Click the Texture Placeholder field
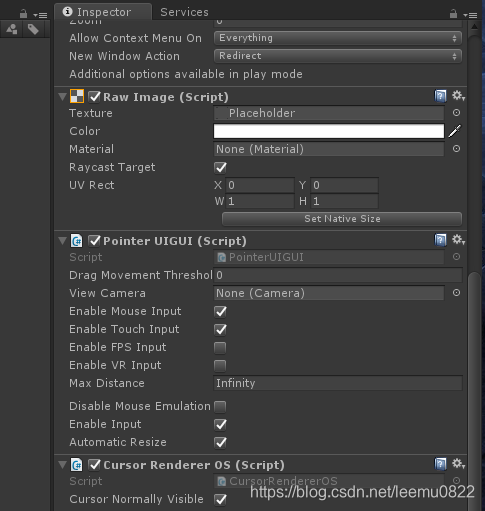Screen dimensions: 485x511 329,113
